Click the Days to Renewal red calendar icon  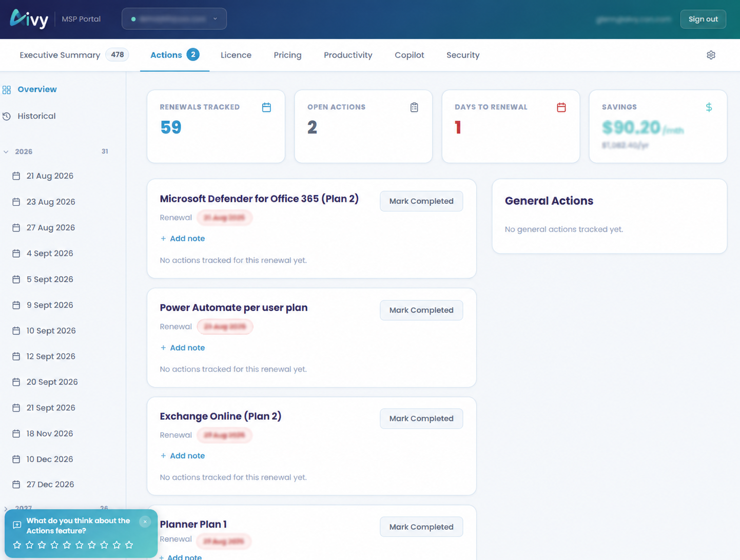tap(561, 107)
